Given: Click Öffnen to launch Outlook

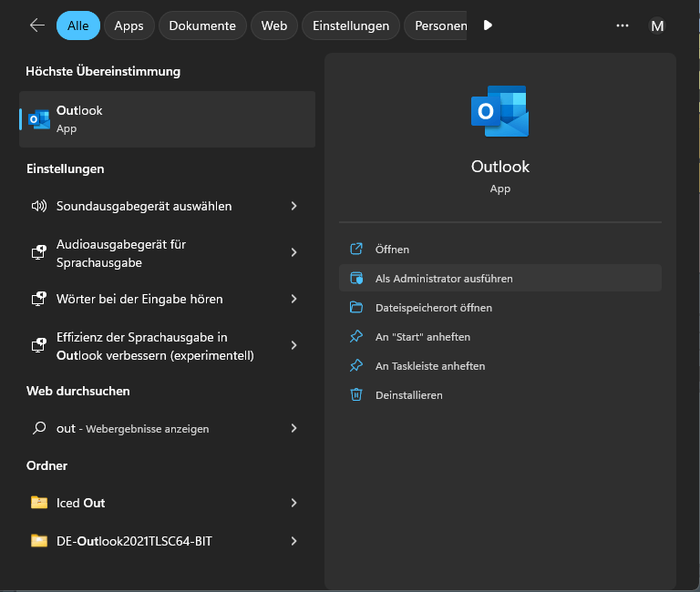Looking at the screenshot, I should pos(392,250).
